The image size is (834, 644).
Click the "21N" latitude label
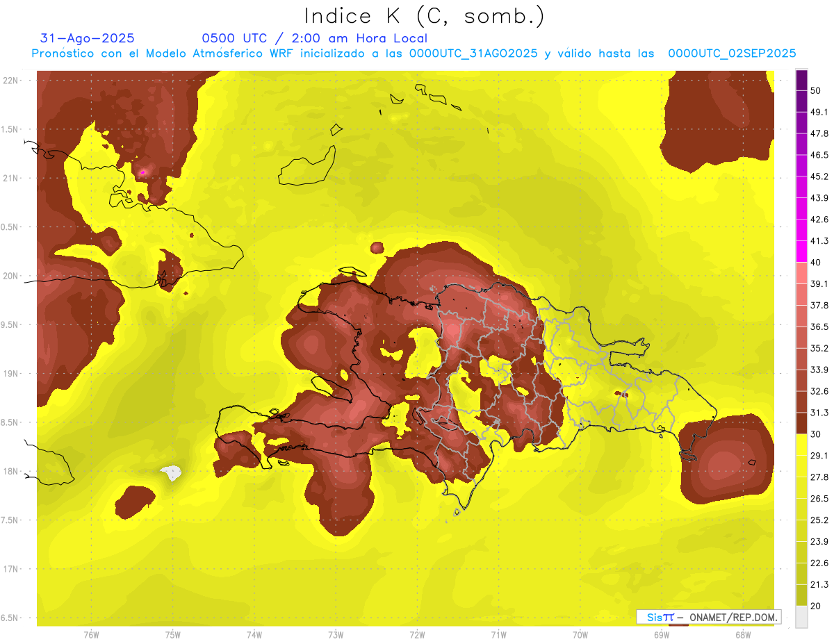point(11,179)
